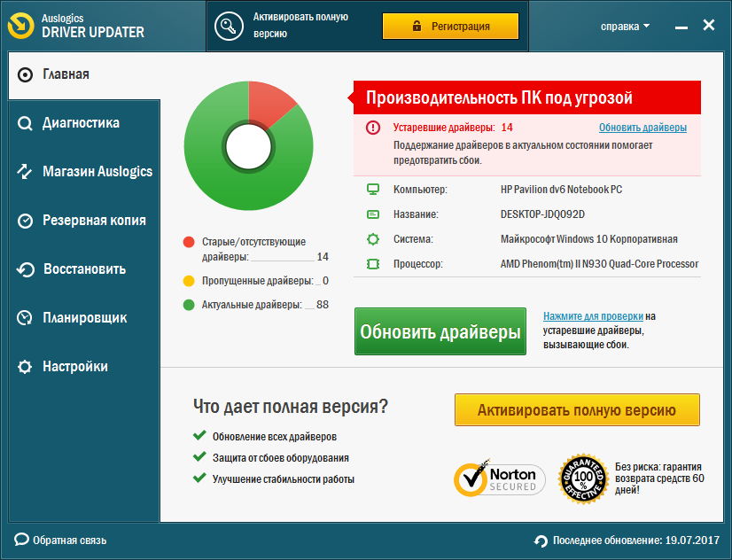Click the HP Pavilion dv6 Notebook PC value
732x560 pixels.
click(x=561, y=190)
